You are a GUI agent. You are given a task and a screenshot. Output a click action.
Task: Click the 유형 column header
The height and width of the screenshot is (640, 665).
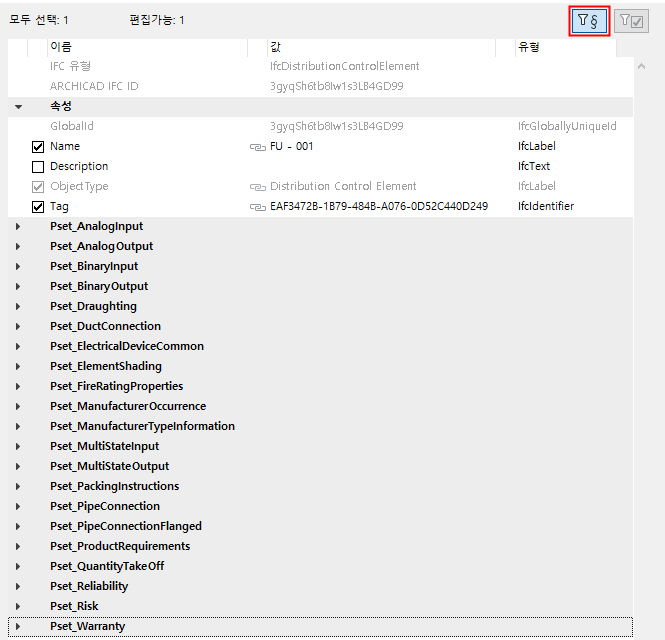click(566, 47)
